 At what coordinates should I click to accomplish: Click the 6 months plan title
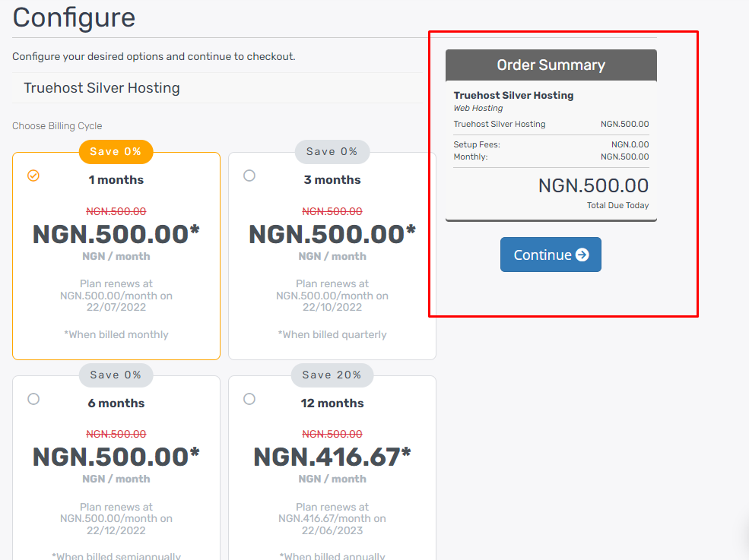click(116, 403)
